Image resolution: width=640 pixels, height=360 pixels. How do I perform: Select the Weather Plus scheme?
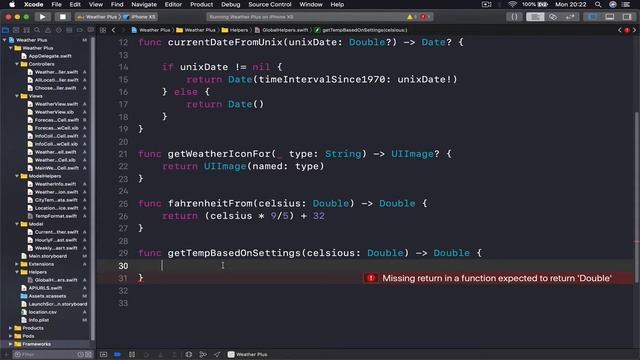coord(98,17)
